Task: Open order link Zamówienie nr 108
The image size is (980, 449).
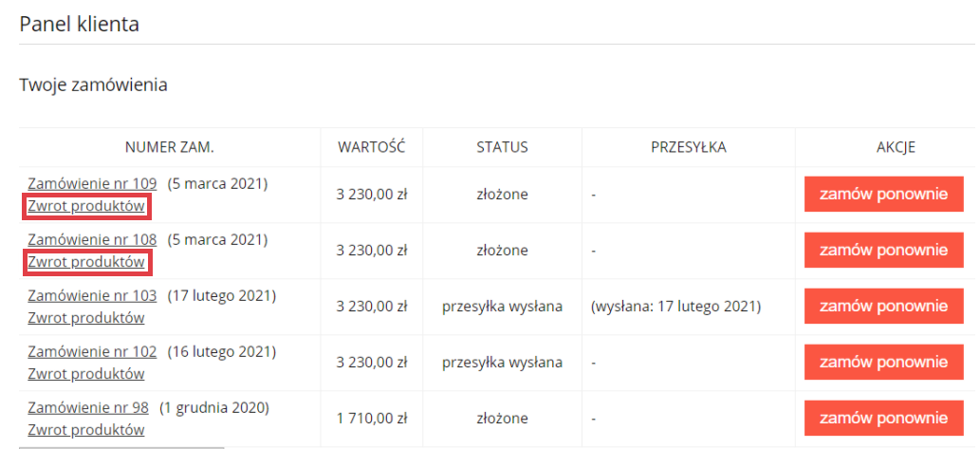Action: tap(92, 240)
